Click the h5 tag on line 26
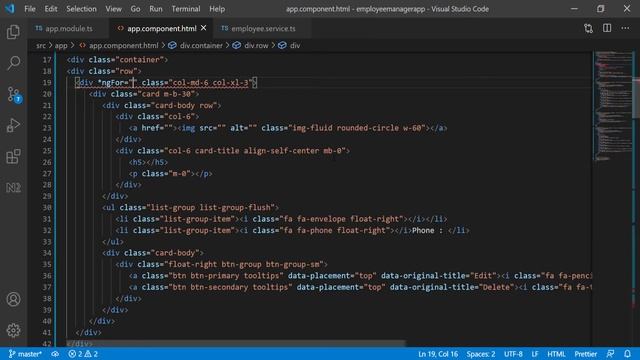640x360 pixels. point(148,162)
